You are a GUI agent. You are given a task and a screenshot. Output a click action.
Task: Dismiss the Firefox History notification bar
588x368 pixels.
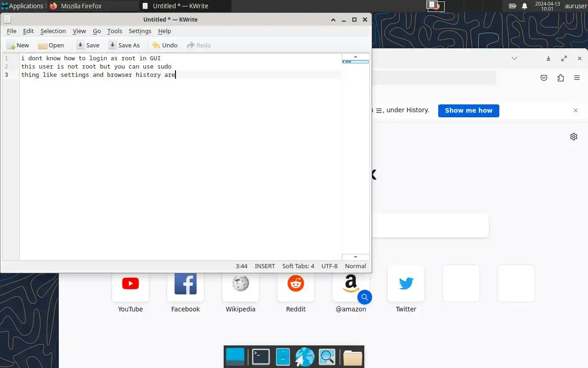point(576,110)
